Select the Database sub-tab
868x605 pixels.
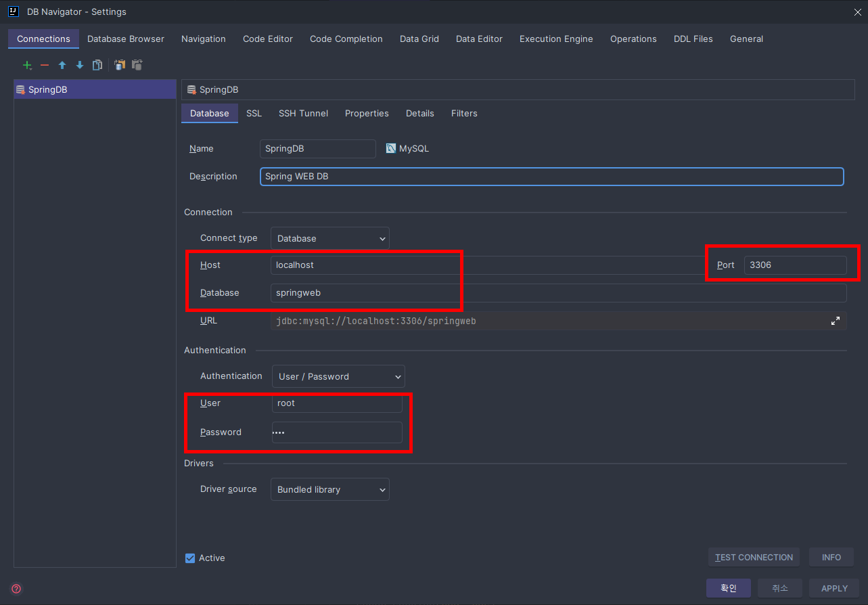tap(210, 113)
